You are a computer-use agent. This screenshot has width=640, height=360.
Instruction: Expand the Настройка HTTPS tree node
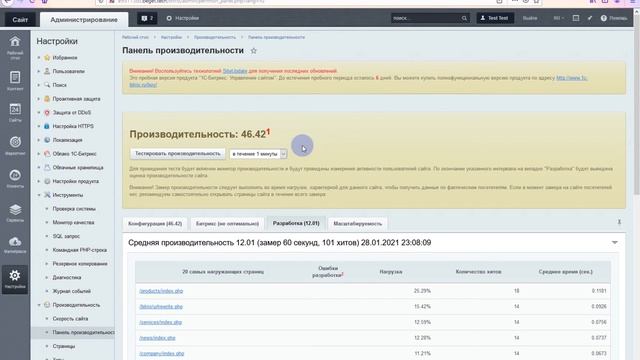click(39, 126)
